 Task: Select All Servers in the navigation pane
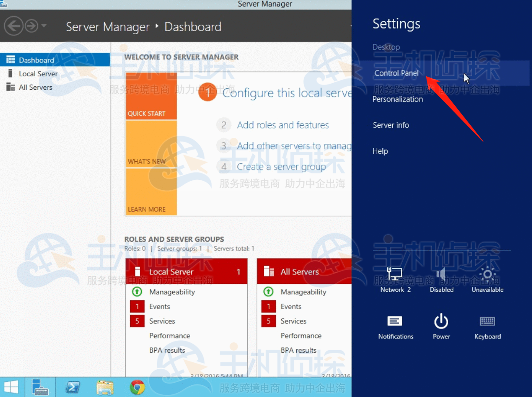pyautogui.click(x=36, y=87)
